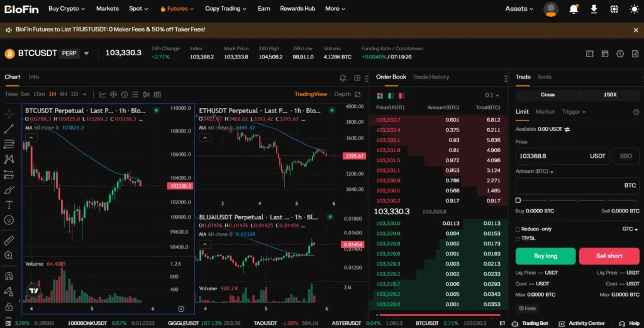This screenshot has width=644, height=328.
Task: Collapse BLUAIUSDT chart legend arrow
Action: (206, 244)
